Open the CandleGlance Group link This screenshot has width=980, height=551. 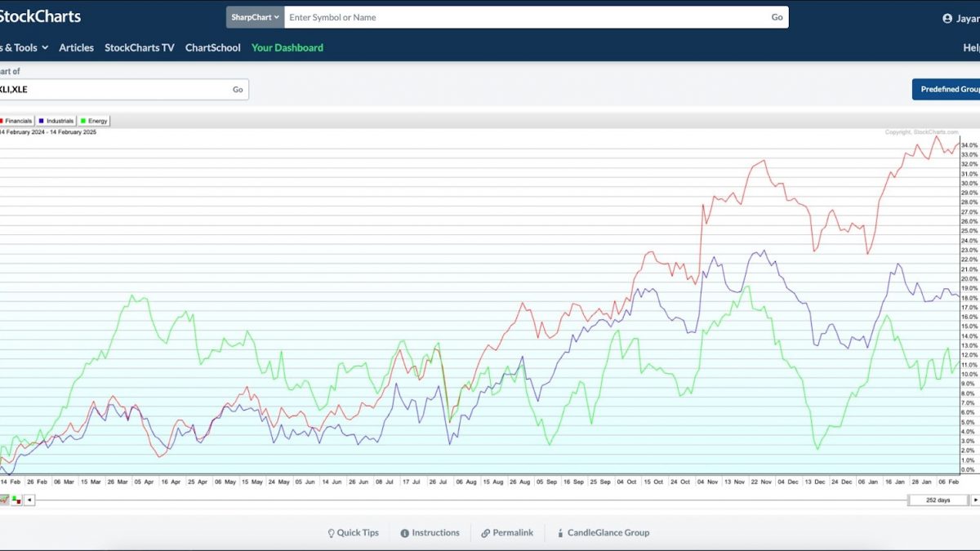point(603,533)
